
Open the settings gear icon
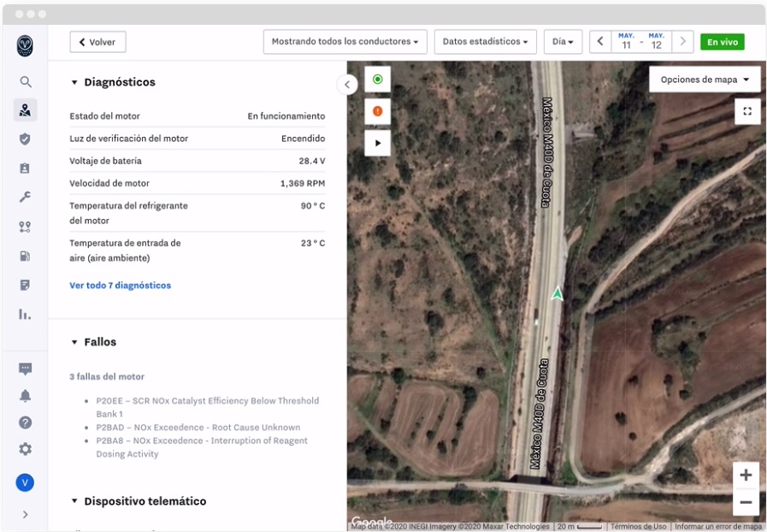pos(26,449)
